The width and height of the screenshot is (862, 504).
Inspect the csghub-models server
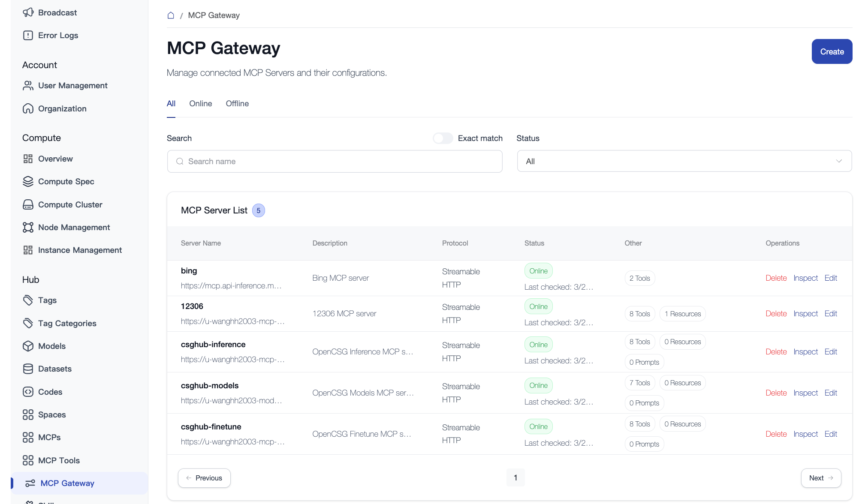805,393
